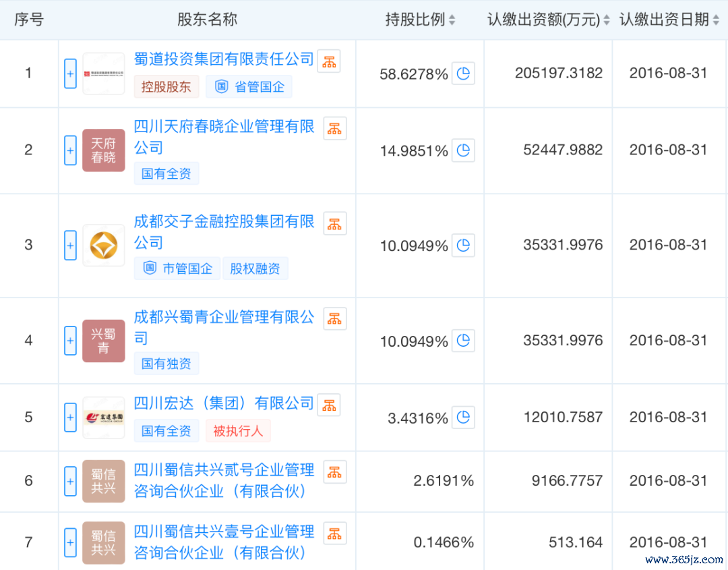Click the 成都交子金融 gold logo thumbnail
This screenshot has width=728, height=570.
click(104, 245)
